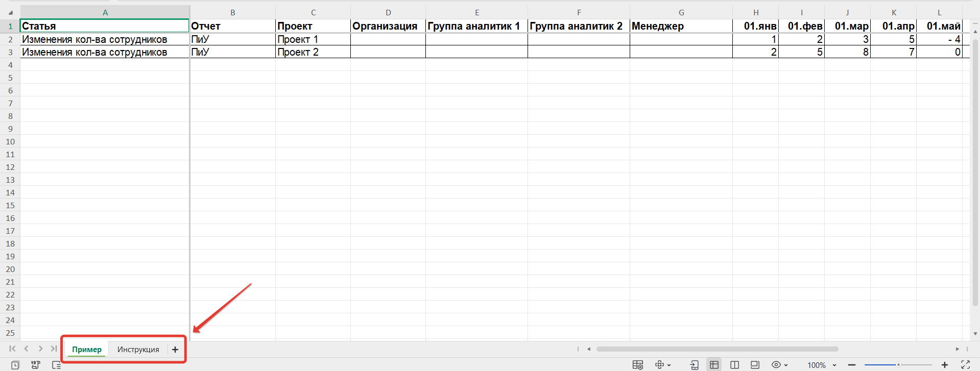Toggle split page layout view
The image size is (980, 371).
(x=734, y=365)
